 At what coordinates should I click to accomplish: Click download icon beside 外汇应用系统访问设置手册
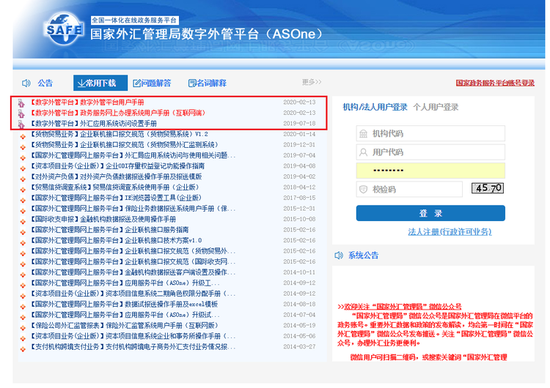[21, 124]
